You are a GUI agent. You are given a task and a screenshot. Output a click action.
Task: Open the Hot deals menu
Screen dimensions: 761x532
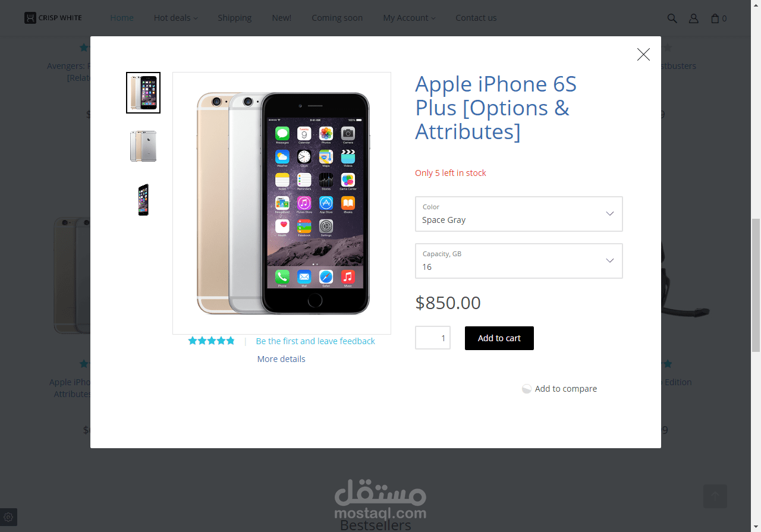(x=176, y=18)
